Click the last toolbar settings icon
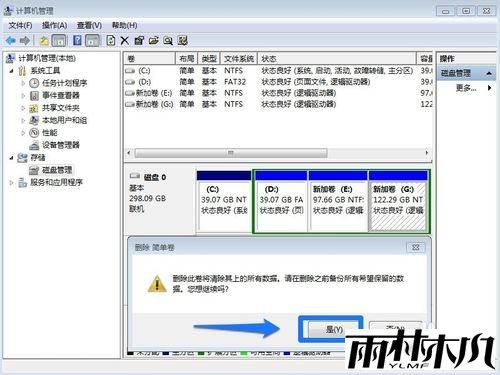This screenshot has height=375, width=500. (x=182, y=41)
